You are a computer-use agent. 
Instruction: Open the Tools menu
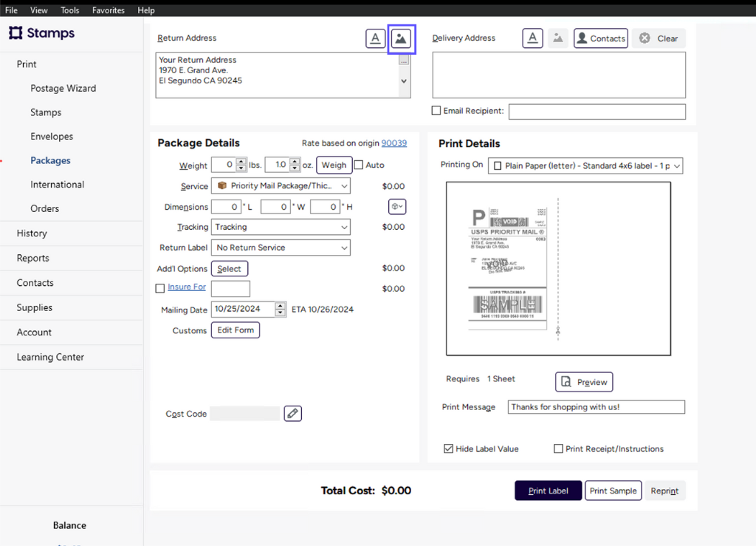pos(69,10)
